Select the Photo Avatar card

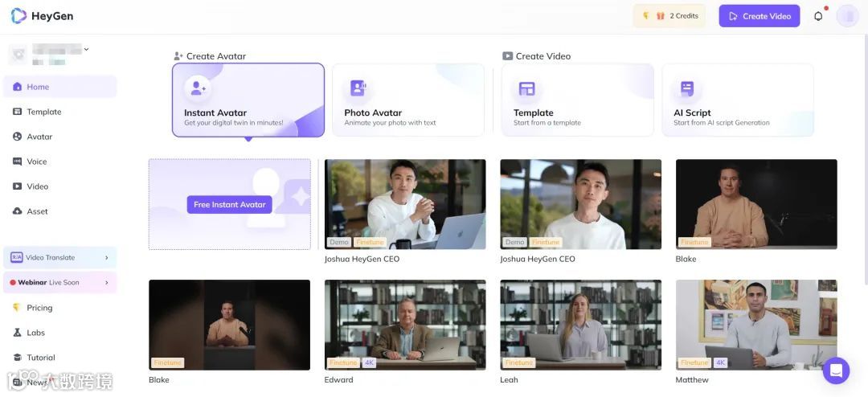tap(408, 100)
